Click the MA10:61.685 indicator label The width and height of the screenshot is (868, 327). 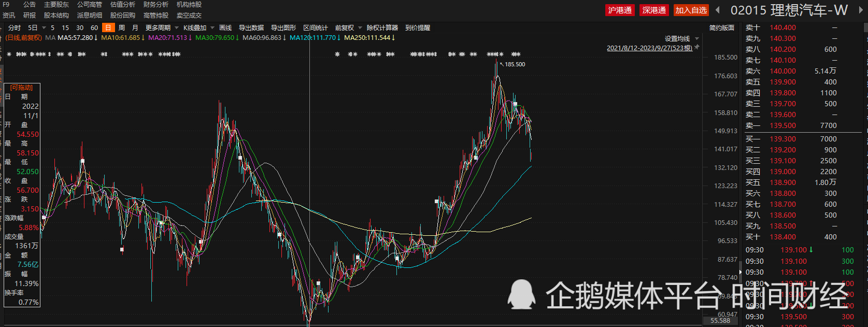(x=123, y=38)
